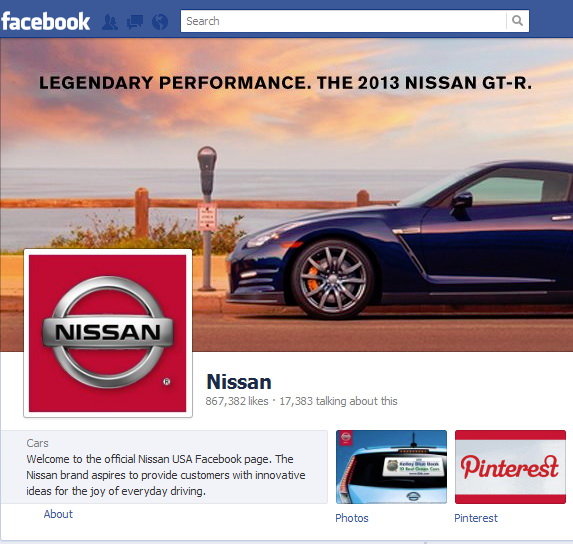Open the Pinterest app thumbnail

pyautogui.click(x=510, y=467)
